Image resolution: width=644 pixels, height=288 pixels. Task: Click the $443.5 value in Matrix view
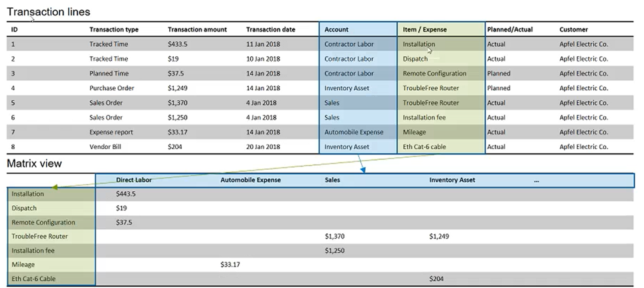point(126,194)
